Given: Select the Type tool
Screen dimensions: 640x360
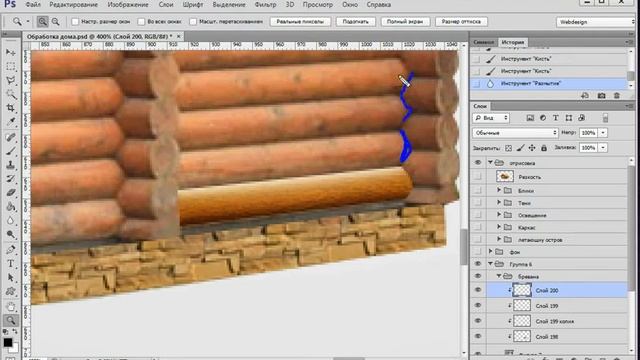Looking at the screenshot, I should [x=11, y=264].
